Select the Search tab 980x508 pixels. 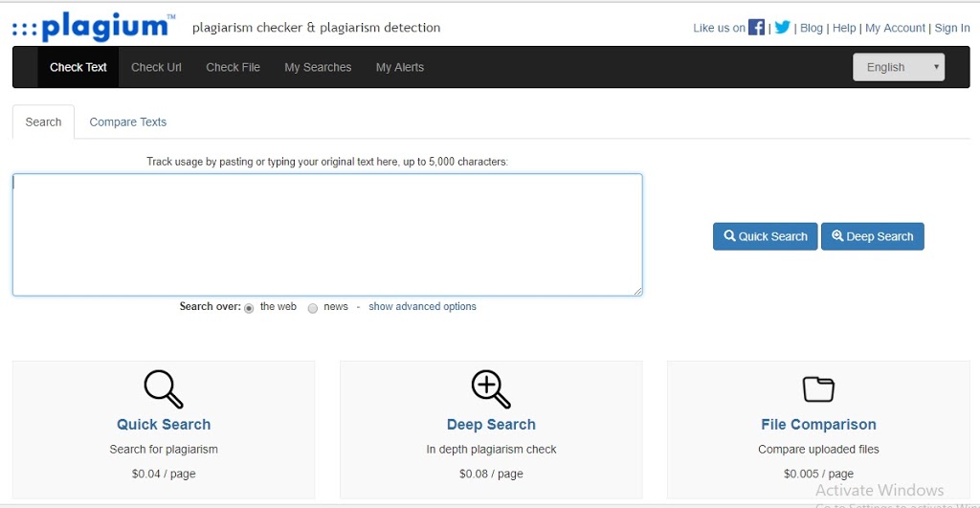coord(43,121)
